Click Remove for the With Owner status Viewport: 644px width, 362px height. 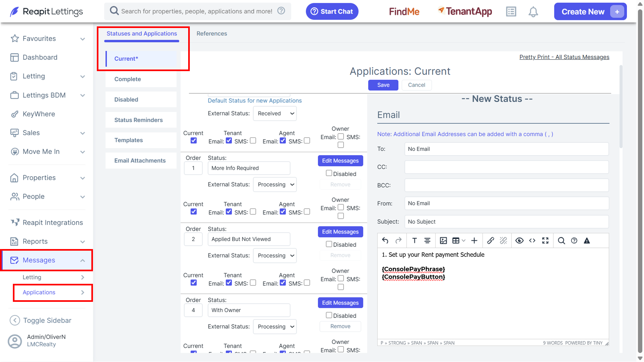[340, 326]
